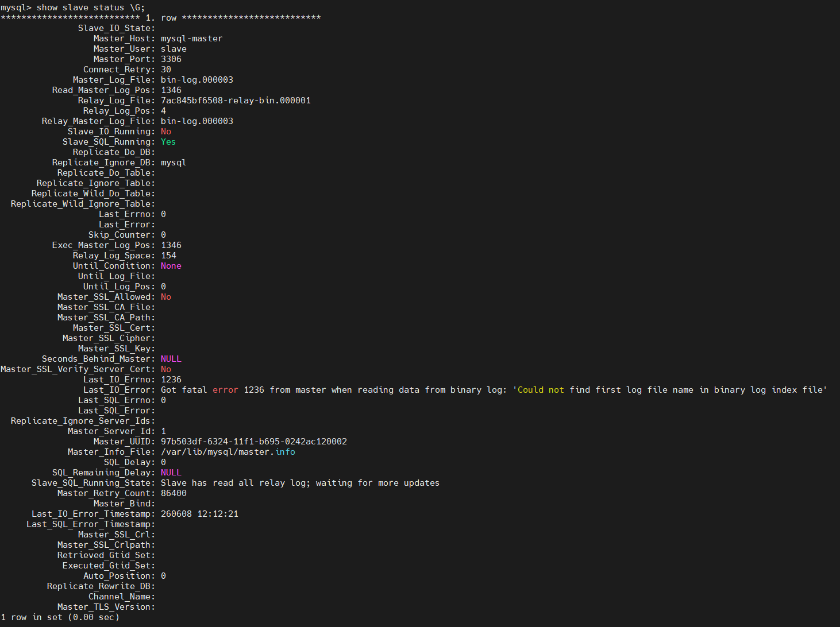840x627 pixels.
Task: Select 'binary log index file' at the end of the error
Action: pos(769,390)
